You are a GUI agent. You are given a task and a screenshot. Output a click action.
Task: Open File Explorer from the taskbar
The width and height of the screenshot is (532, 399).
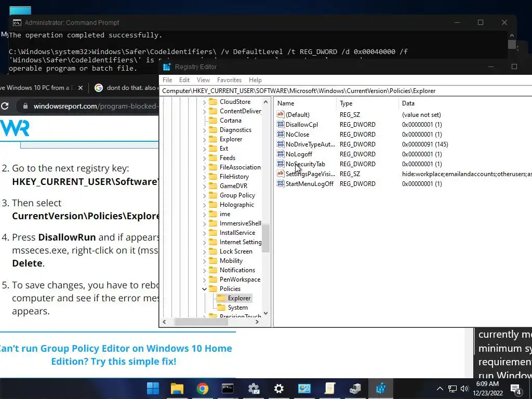[177, 389]
